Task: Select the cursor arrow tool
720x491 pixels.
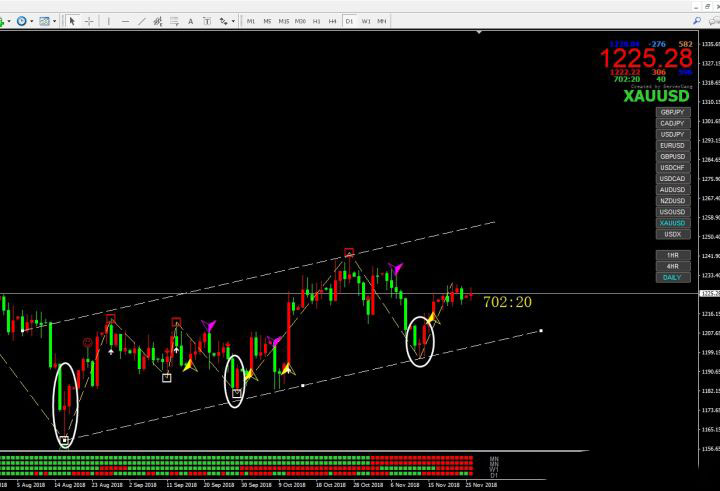Action: click(72, 21)
